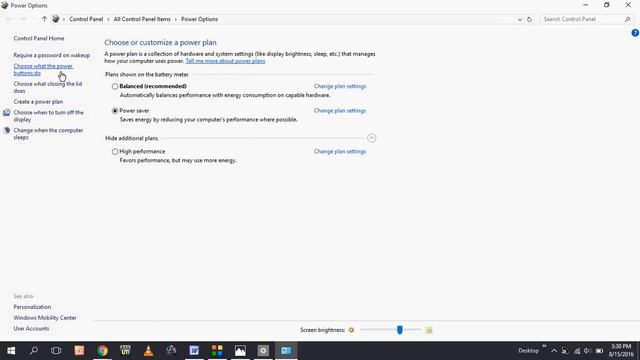Show hidden tray icons arrow
The image size is (640, 360).
(x=554, y=351)
